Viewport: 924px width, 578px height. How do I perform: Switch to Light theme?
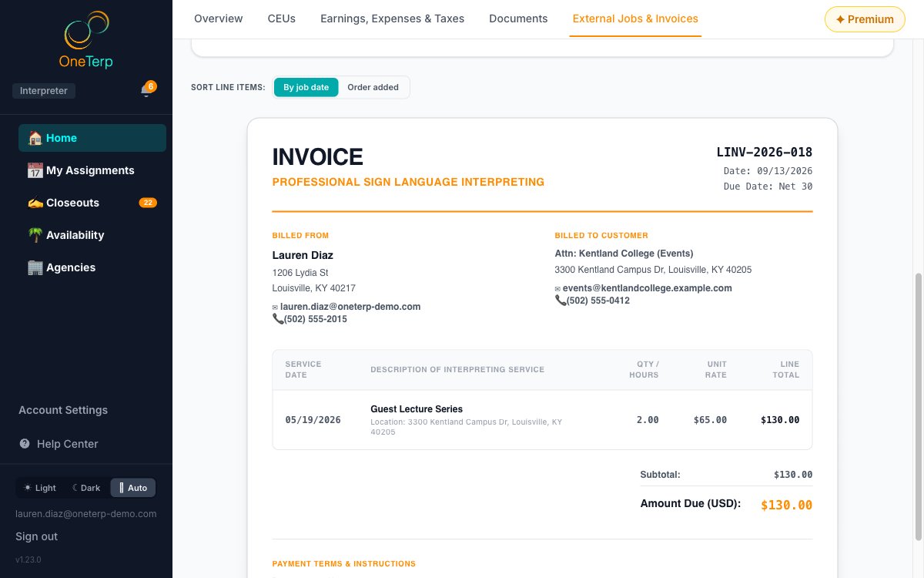(40, 488)
